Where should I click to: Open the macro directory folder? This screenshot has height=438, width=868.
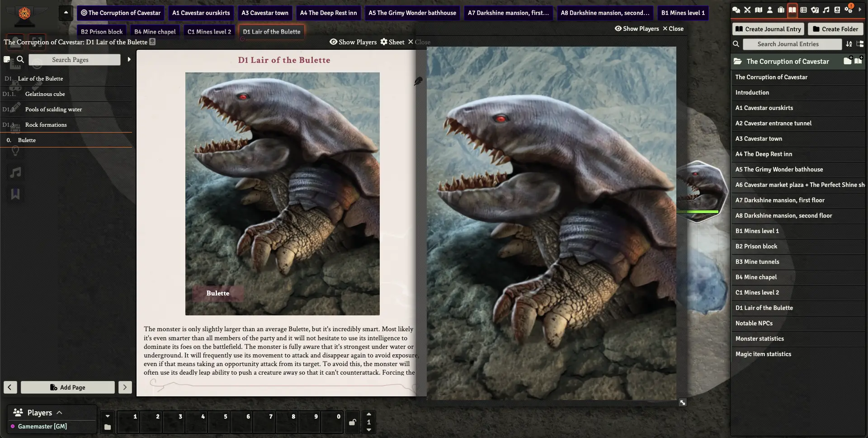107,427
